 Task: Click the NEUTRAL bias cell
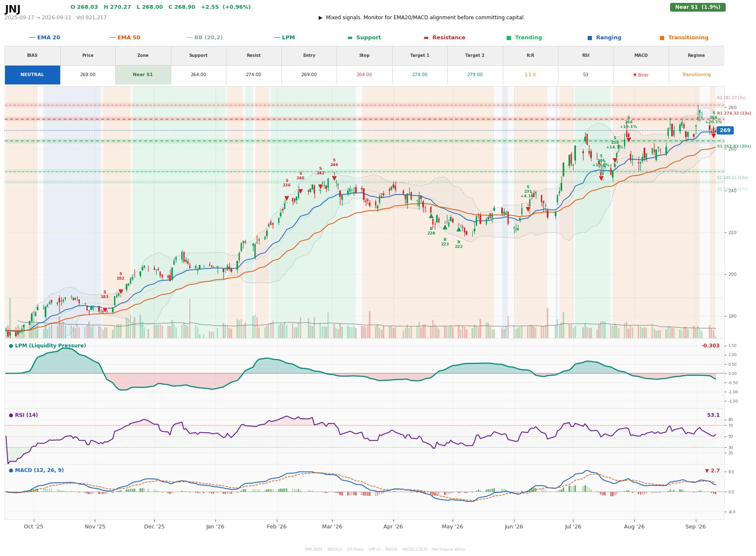[32, 75]
